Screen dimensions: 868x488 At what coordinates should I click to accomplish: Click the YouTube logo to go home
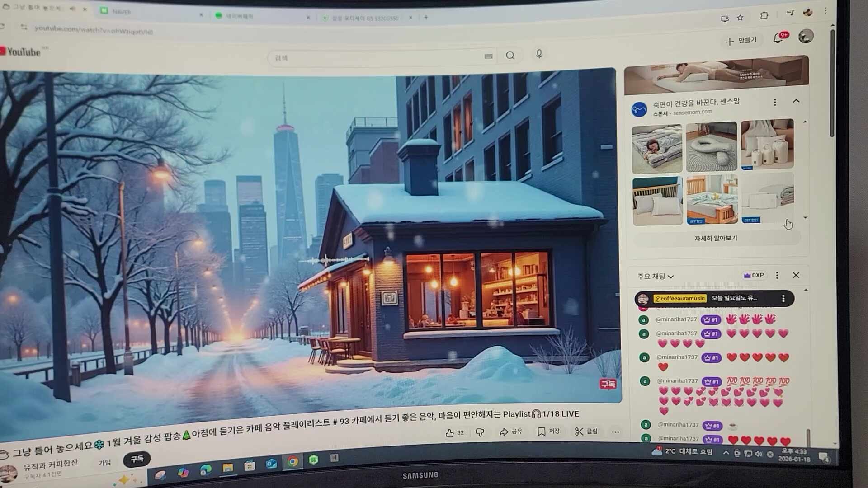pyautogui.click(x=21, y=52)
